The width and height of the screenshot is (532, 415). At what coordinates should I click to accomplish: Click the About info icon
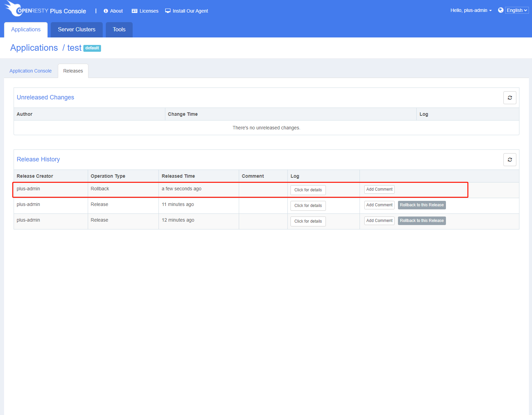point(106,11)
